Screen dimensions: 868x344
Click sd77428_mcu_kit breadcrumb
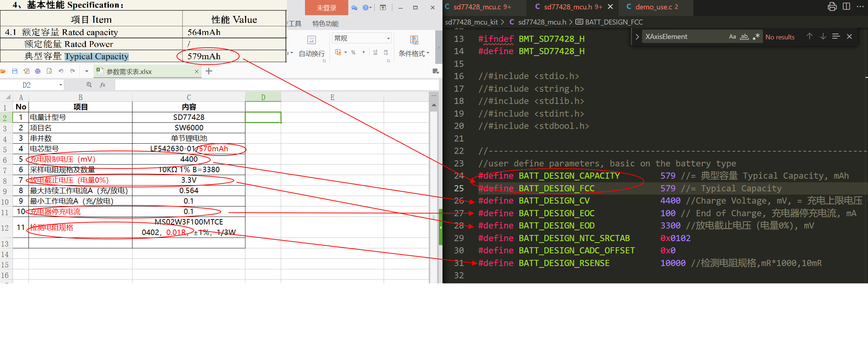(x=471, y=22)
